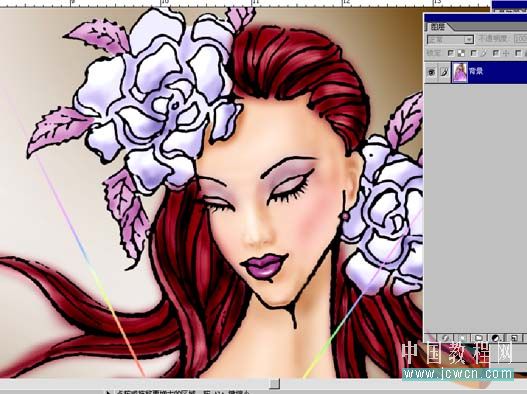Click the www.jcwcn.com watermark link
527x394 pixels.
click(x=458, y=374)
